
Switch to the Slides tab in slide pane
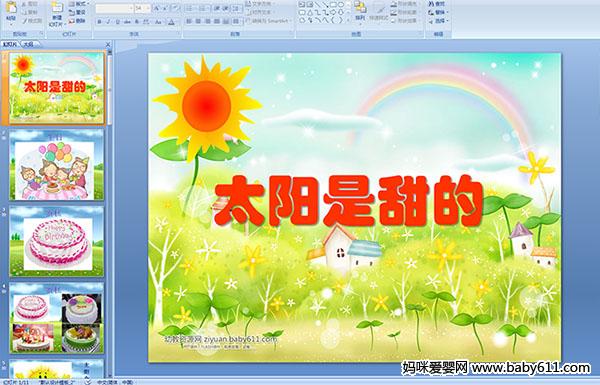click(10, 44)
